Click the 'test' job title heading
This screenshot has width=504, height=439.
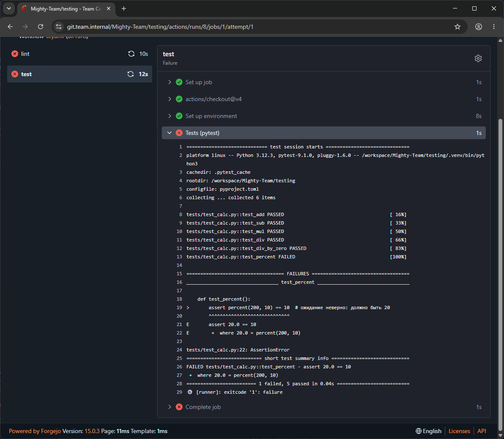[169, 54]
